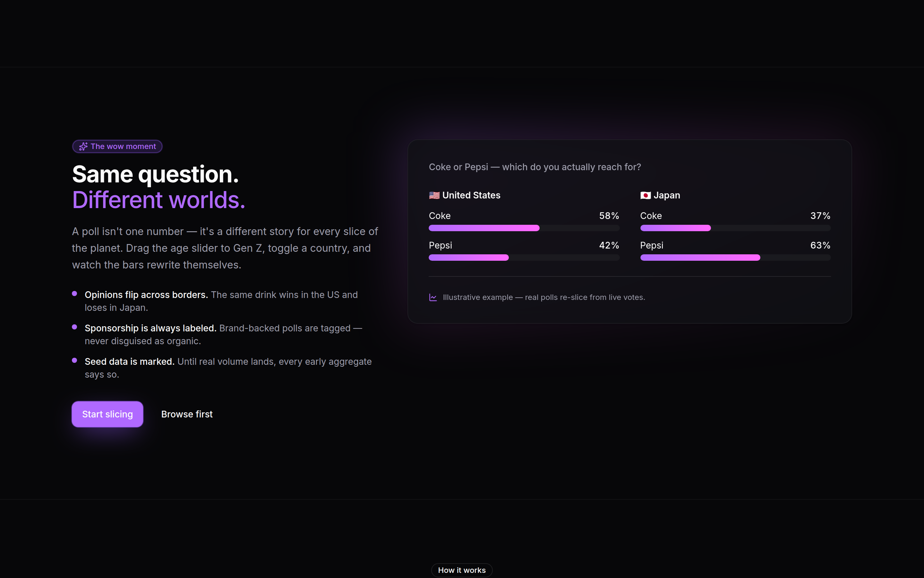Click the chart icon beside Illustrative example

pos(433,297)
